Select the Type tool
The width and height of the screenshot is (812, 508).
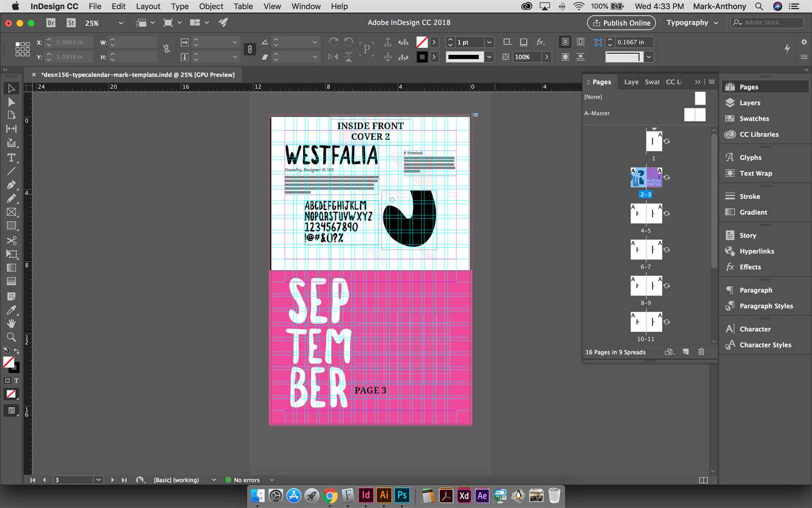[11, 158]
